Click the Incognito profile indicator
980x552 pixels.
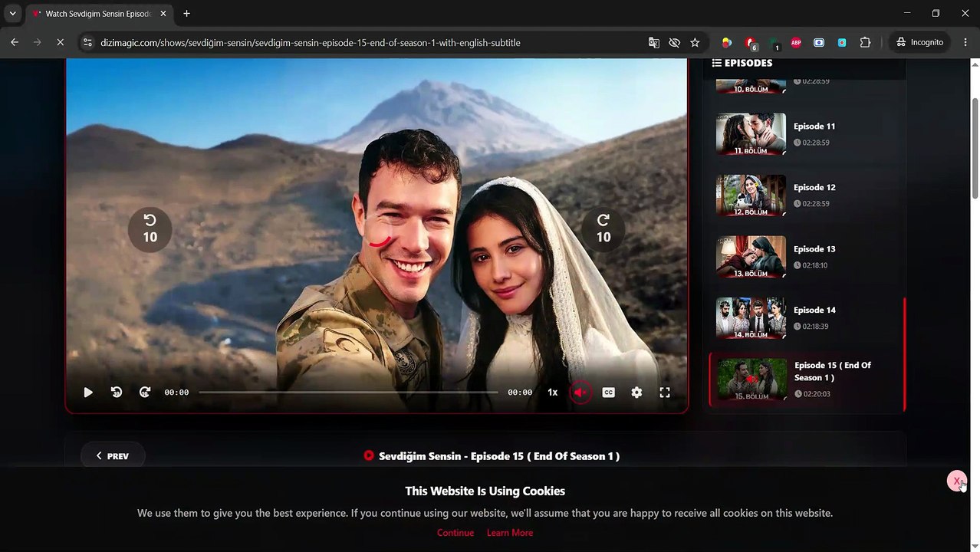point(920,42)
